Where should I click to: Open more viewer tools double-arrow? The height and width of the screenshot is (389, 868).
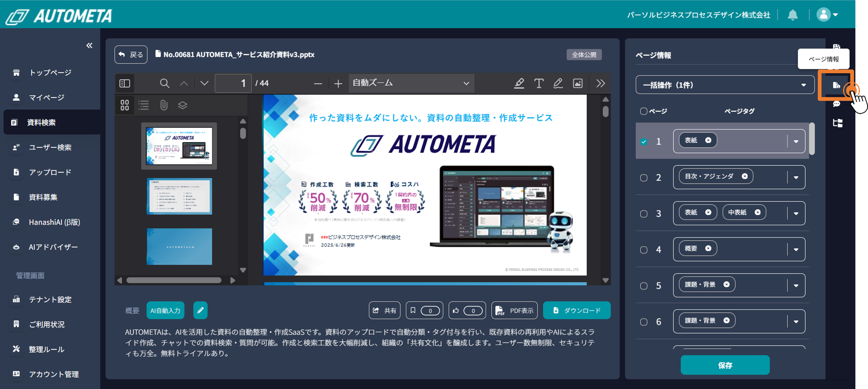(x=601, y=83)
